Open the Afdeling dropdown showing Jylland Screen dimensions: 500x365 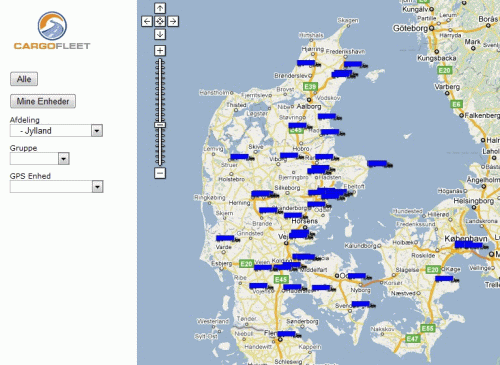point(56,130)
